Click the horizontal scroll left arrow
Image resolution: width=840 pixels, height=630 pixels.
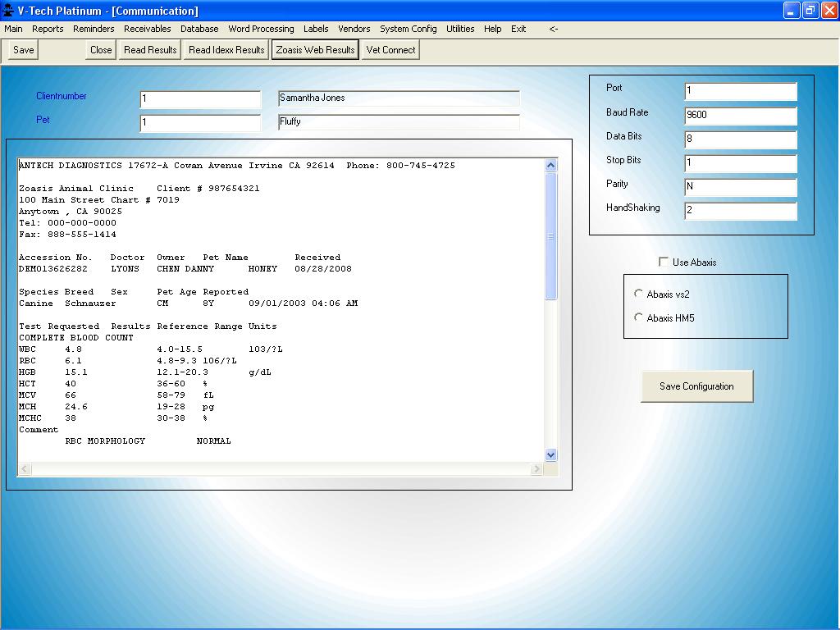pos(25,468)
